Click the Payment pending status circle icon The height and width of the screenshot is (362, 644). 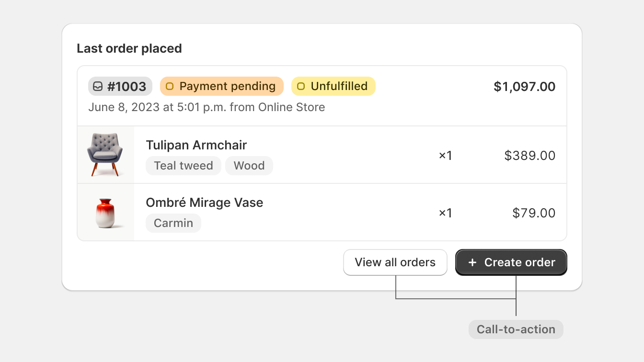point(170,87)
